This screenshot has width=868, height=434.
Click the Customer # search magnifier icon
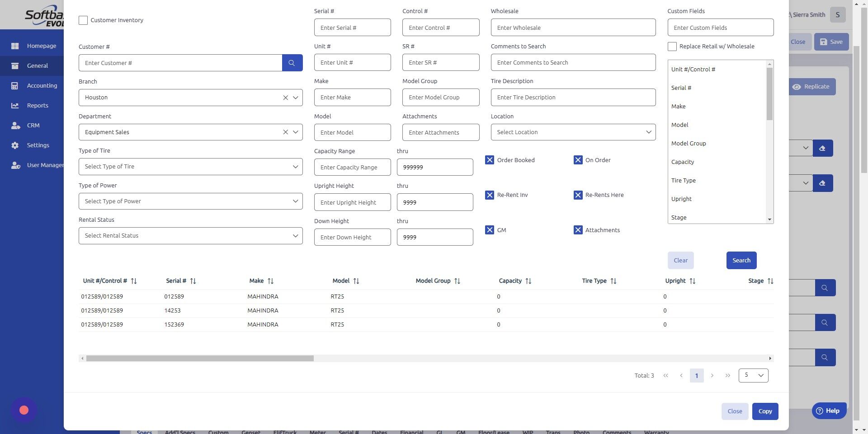292,63
